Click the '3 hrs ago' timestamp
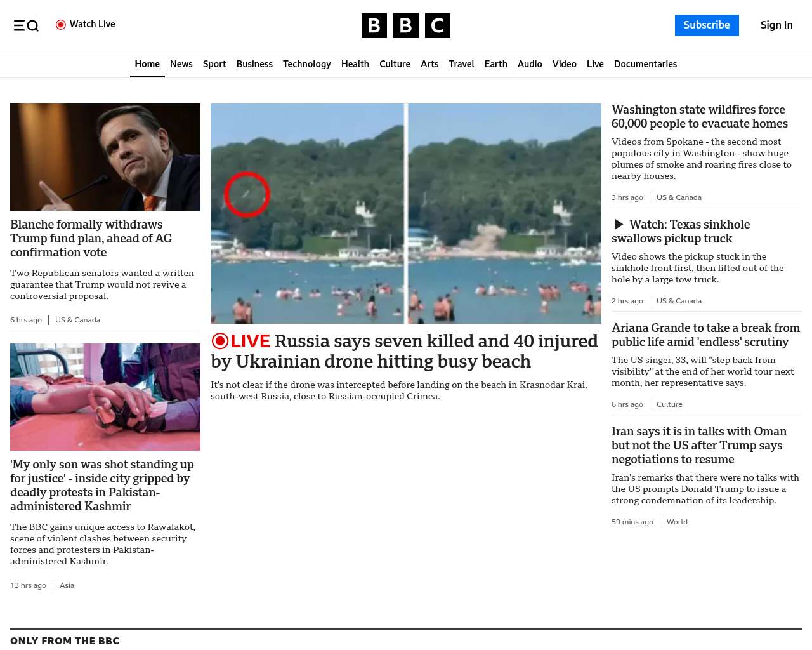Viewport: 812px width, 650px height. [x=627, y=197]
